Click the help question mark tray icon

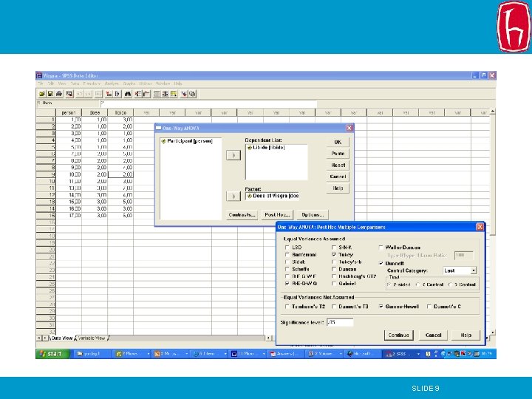point(428,354)
